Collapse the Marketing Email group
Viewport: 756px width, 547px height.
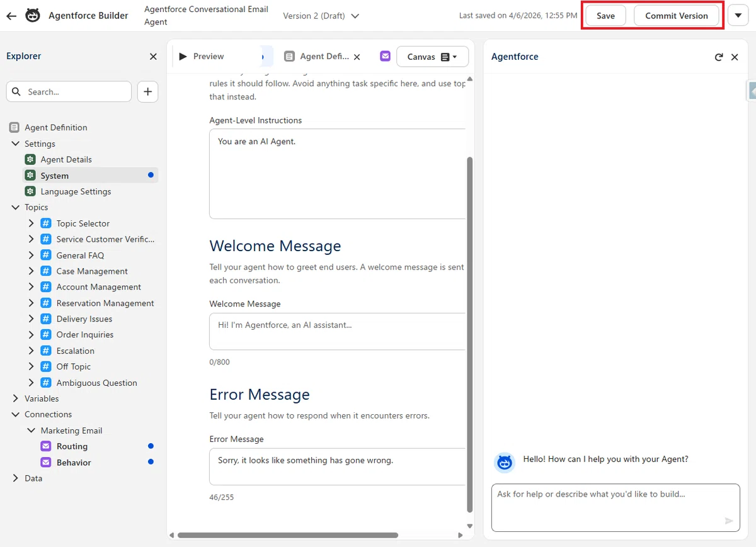coord(31,431)
